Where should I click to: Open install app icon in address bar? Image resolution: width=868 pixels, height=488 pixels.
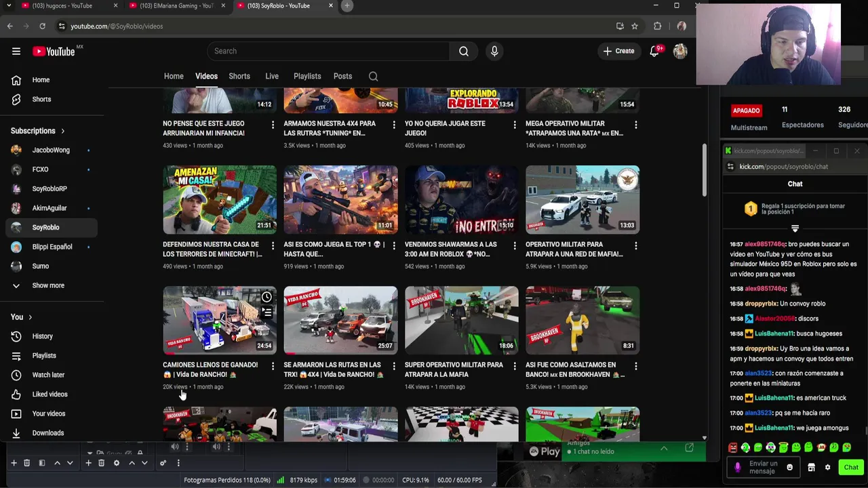coord(620,26)
